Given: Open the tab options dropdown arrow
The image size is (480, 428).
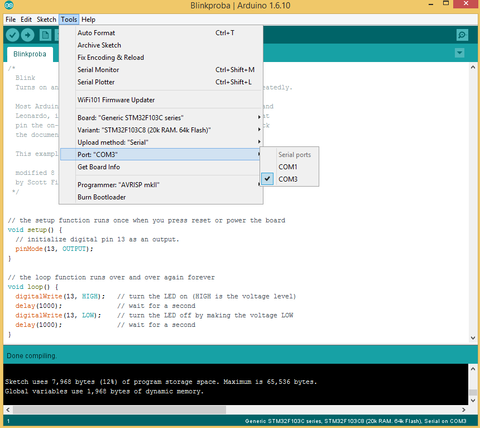Looking at the screenshot, I should coord(460,53).
